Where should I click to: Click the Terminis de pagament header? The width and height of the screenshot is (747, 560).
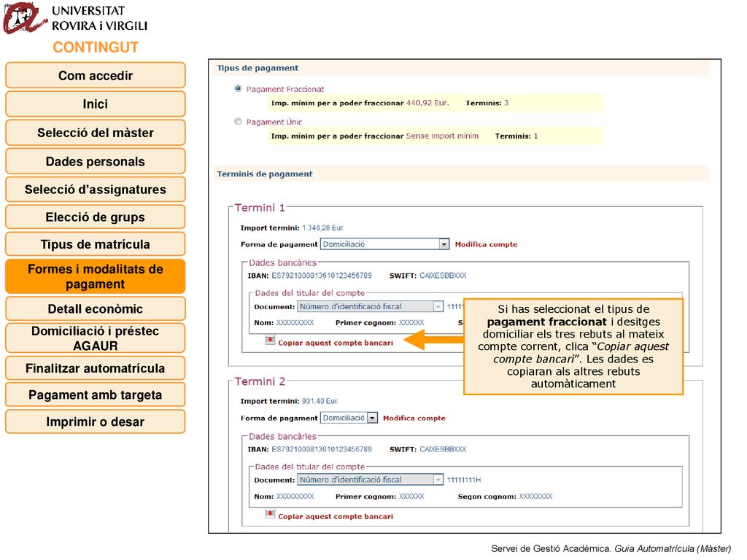265,174
